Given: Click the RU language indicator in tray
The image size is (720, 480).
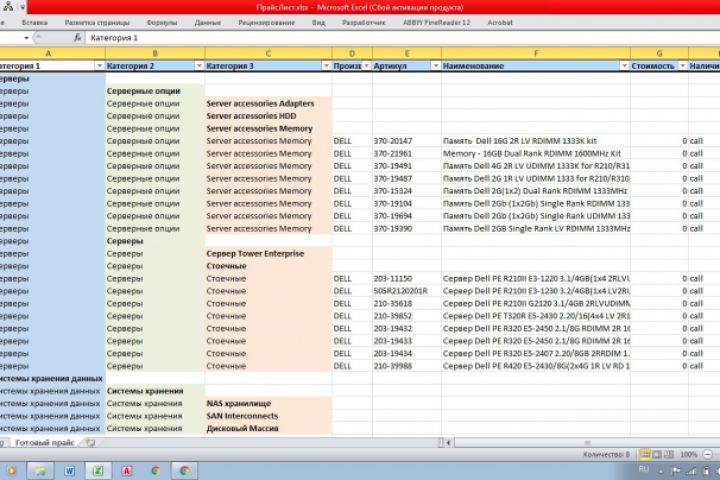Looking at the screenshot, I should click(x=644, y=469).
